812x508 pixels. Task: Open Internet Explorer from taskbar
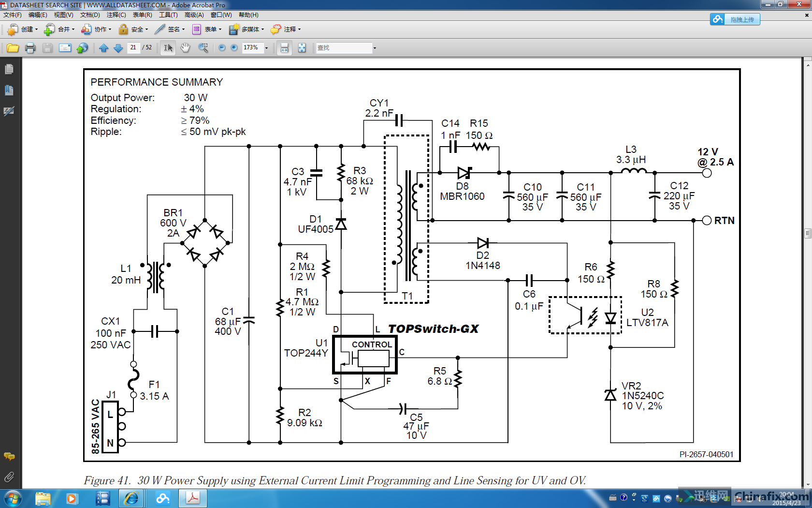click(131, 498)
